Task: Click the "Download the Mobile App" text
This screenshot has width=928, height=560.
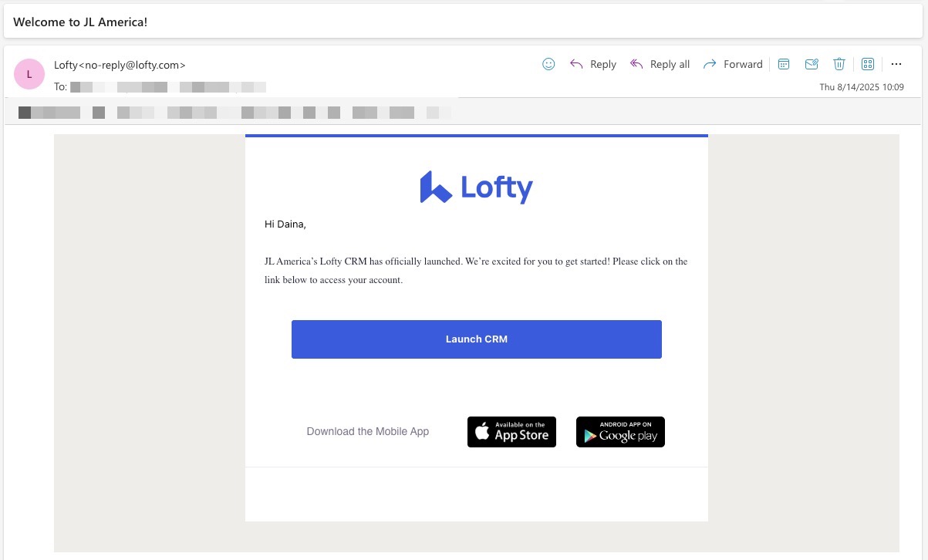Action: pos(367,431)
